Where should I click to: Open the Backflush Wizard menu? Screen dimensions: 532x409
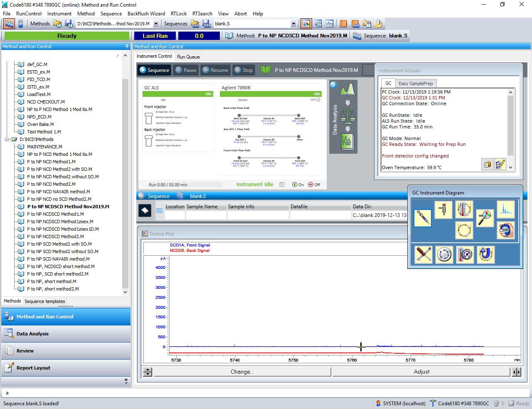tap(146, 14)
